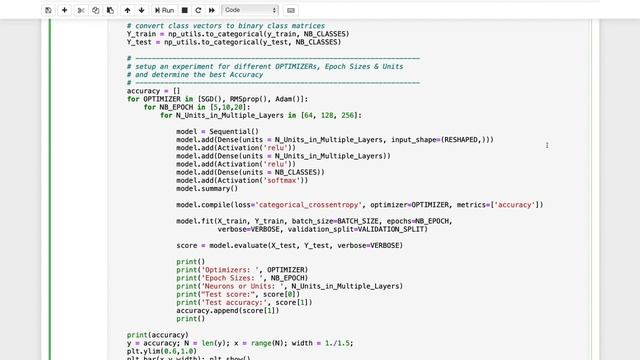This screenshot has height=360, width=640.
Task: Cut selected cells with the scissors icon
Action: coord(81,10)
